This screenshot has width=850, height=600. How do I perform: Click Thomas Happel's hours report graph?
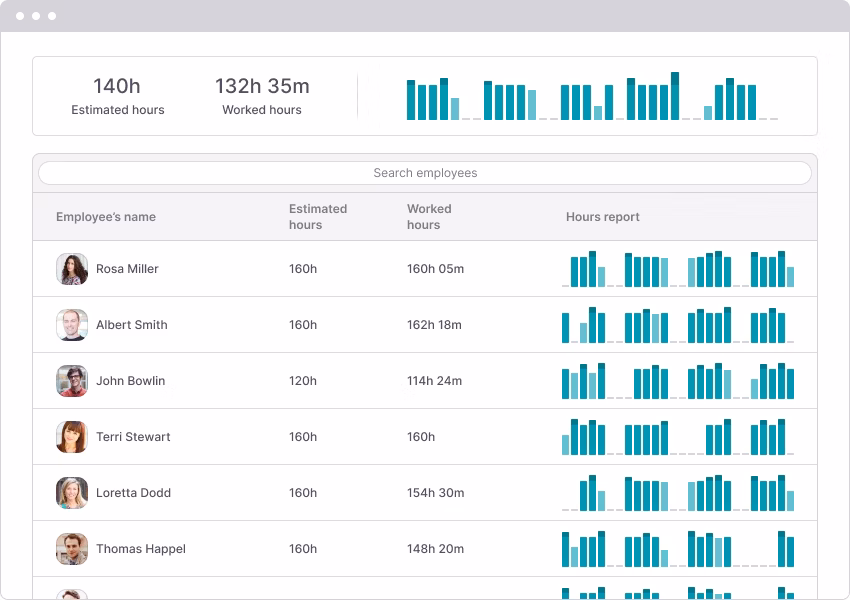coord(680,547)
